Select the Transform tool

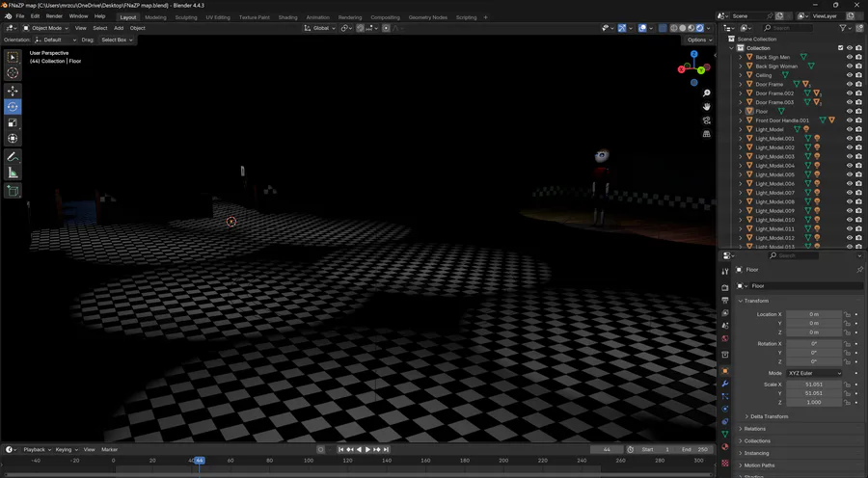click(13, 139)
